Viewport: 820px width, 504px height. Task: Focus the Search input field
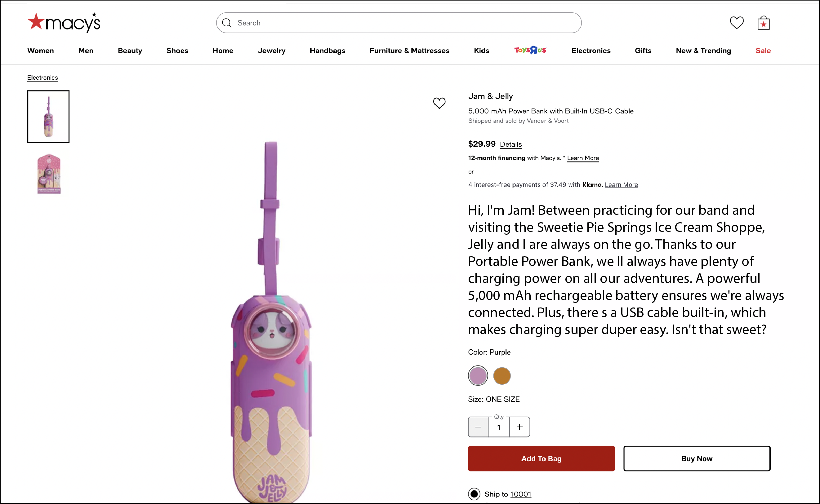[400, 23]
